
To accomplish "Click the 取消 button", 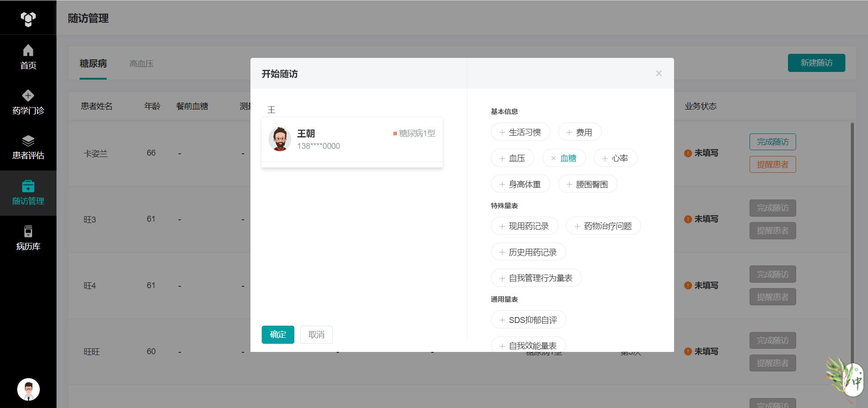I will click(x=316, y=335).
